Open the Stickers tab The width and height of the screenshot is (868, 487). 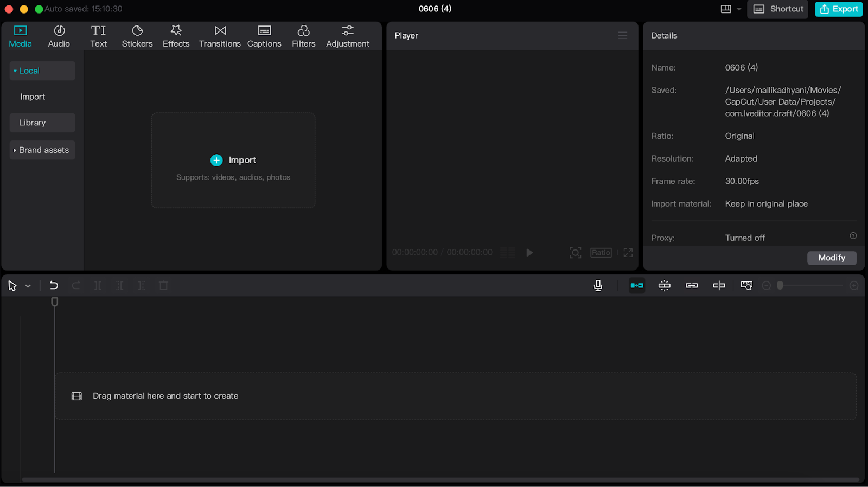(137, 36)
